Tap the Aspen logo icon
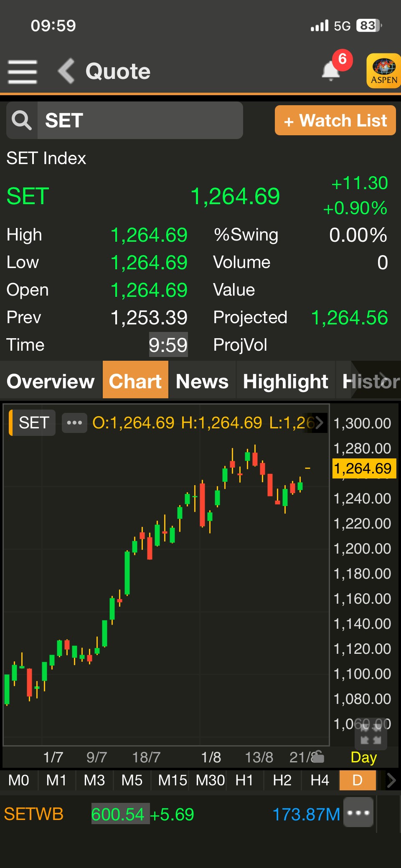401x868 pixels. pyautogui.click(x=383, y=71)
